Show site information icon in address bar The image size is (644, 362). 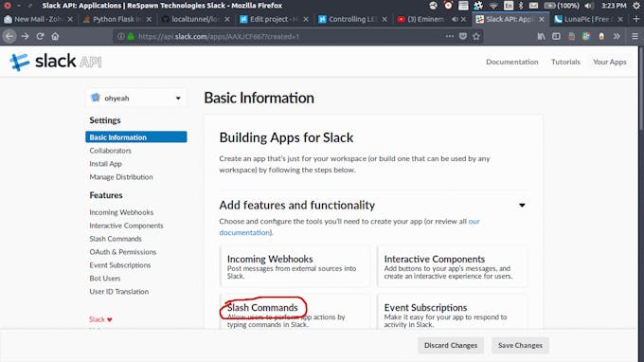coord(121,36)
